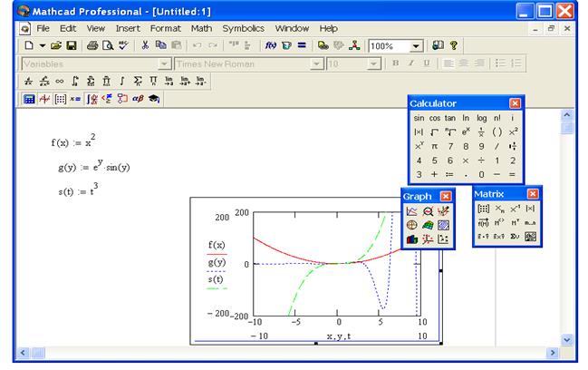The width and height of the screenshot is (588, 370).
Task: Open the Boolean toolbar icon
Action: click(107, 99)
